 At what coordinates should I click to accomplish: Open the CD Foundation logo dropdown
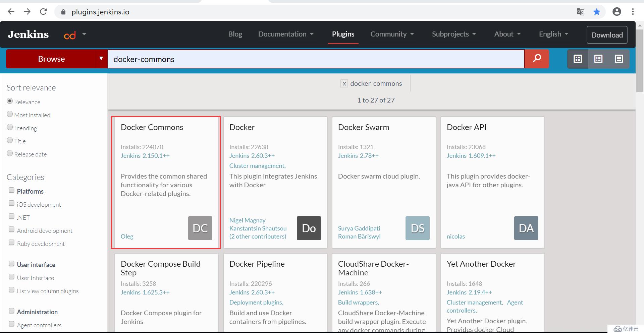pyautogui.click(x=75, y=35)
